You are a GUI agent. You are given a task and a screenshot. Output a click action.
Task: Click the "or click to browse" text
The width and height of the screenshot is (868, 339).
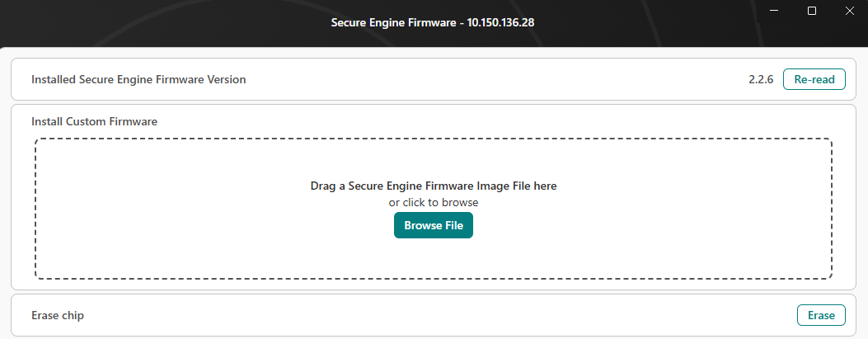(x=434, y=202)
